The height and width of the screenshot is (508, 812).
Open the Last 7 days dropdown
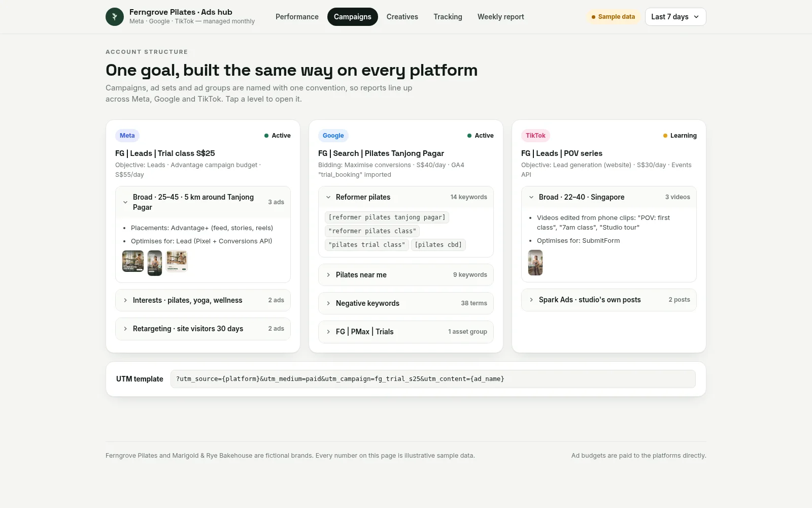(675, 17)
